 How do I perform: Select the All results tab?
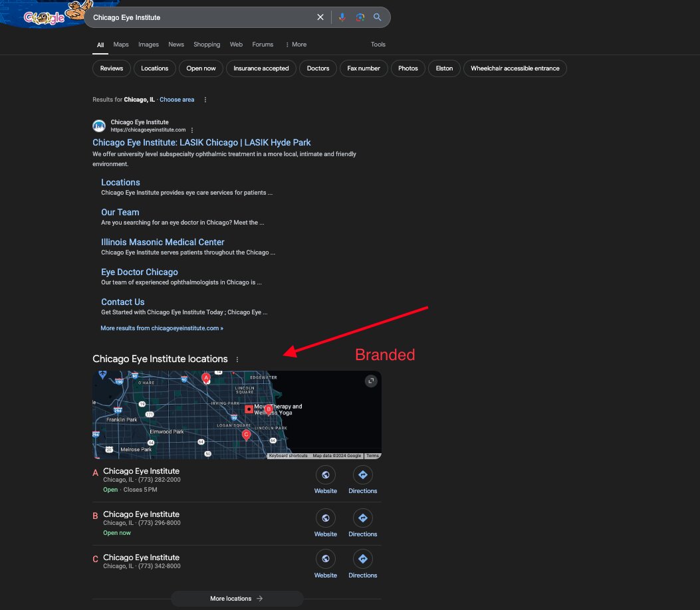(x=100, y=45)
